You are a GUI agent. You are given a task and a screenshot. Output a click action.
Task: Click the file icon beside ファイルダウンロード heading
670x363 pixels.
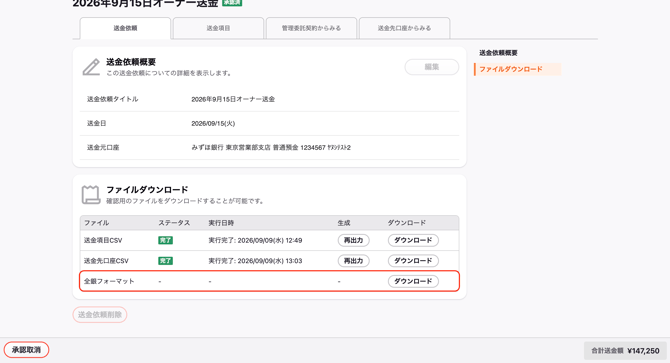point(91,195)
